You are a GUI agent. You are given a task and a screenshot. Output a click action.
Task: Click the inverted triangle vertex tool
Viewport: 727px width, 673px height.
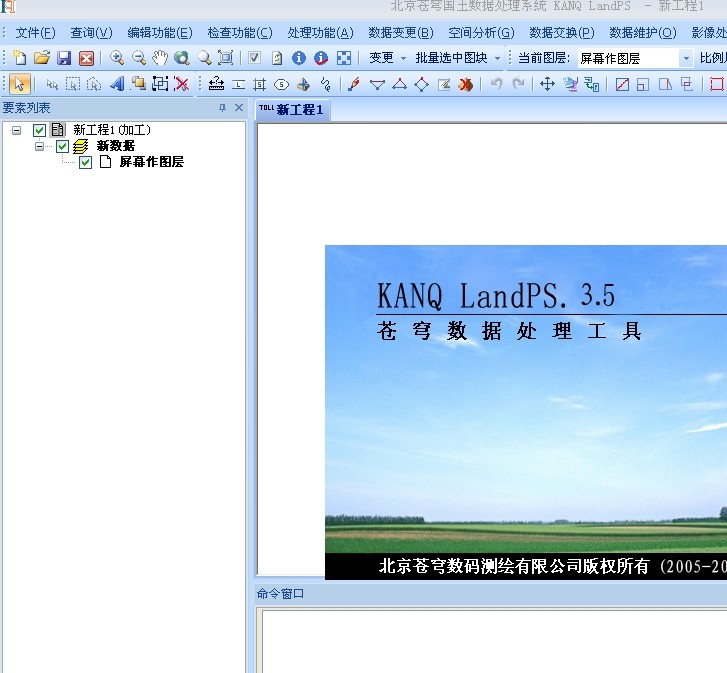pos(377,84)
